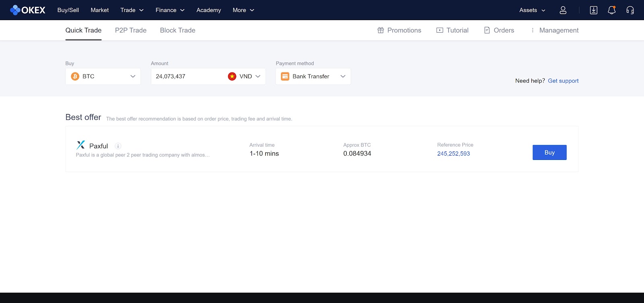
Task: Open the Bank Transfer payment method dropdown
Action: [313, 76]
